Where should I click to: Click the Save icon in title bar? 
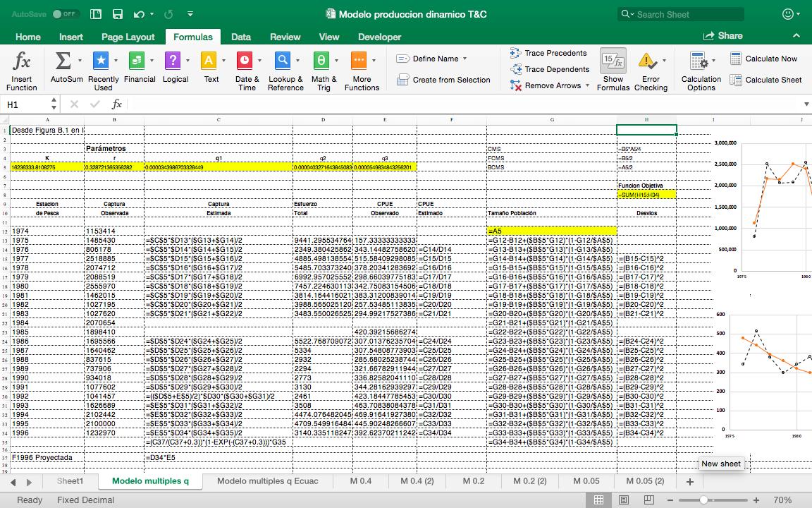(118, 14)
